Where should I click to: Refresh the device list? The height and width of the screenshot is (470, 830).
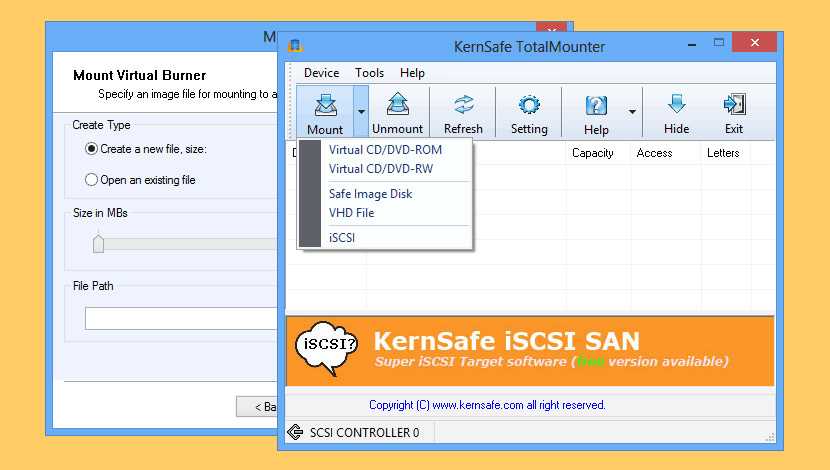point(463,106)
